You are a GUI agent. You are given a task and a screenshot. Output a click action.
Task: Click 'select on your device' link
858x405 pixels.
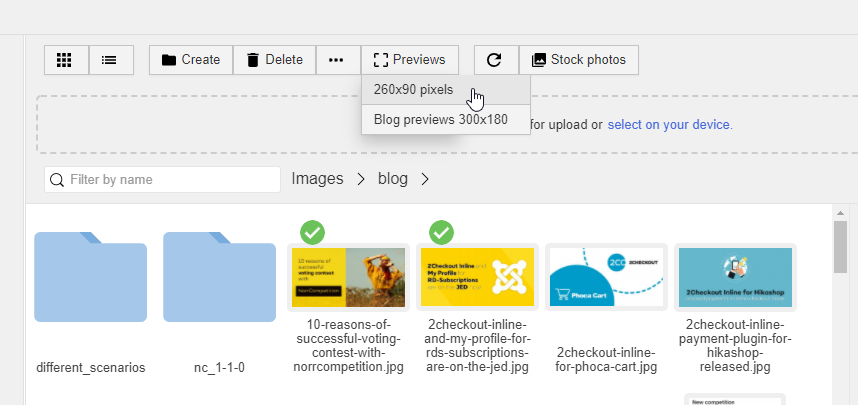(669, 125)
